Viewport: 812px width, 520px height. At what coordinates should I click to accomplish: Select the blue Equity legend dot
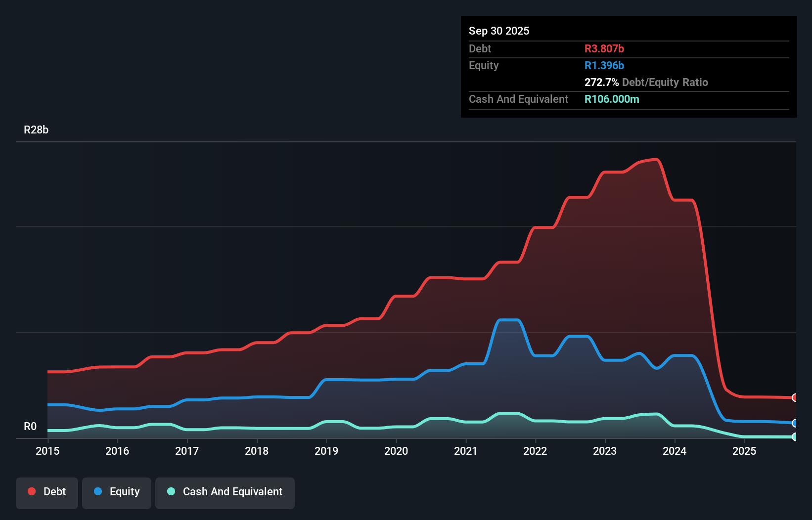[98, 491]
